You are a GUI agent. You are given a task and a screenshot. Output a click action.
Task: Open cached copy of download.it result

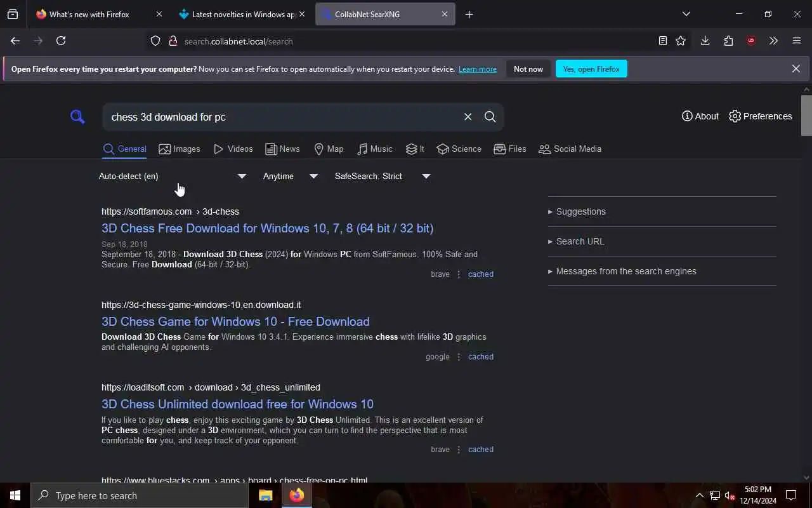480,357
